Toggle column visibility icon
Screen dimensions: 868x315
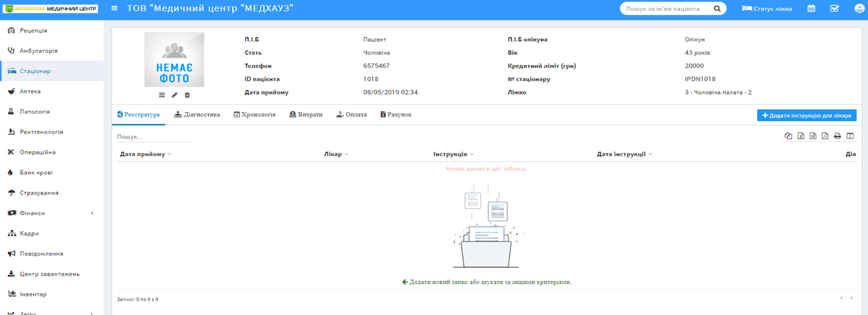coord(850,136)
